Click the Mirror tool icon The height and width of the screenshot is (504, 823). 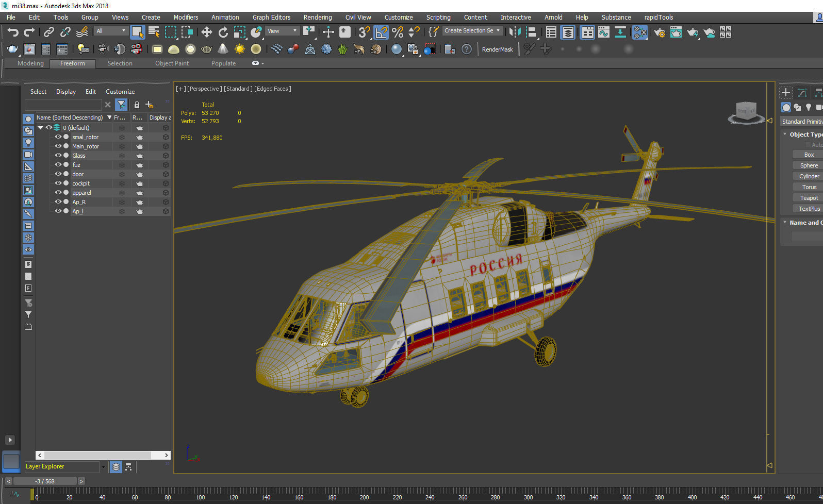pos(515,32)
